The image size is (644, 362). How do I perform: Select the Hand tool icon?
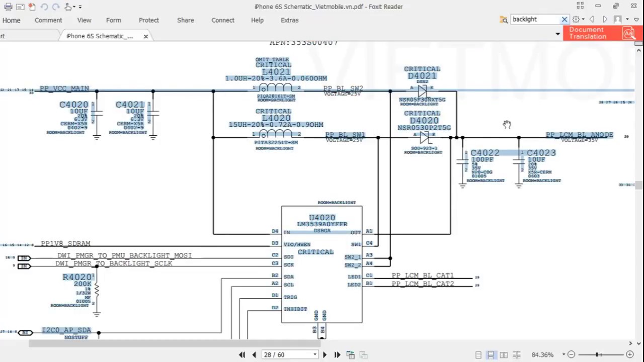pyautogui.click(x=67, y=7)
